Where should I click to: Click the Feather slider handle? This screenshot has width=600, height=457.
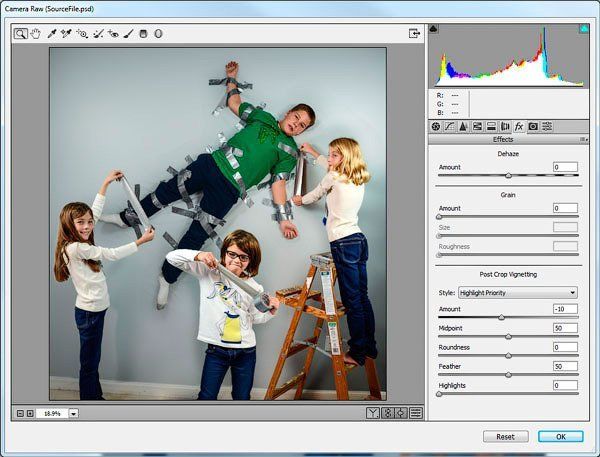click(509, 375)
